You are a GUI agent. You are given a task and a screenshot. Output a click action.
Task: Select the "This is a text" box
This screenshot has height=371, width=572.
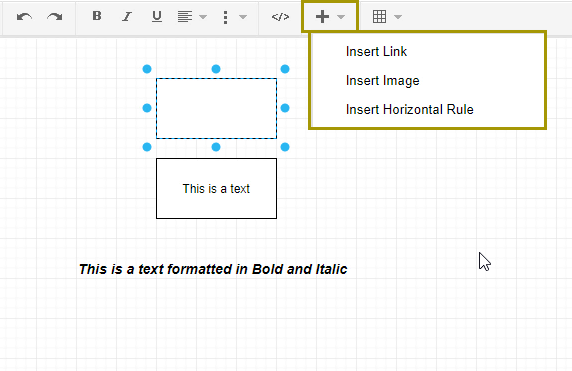[216, 189]
